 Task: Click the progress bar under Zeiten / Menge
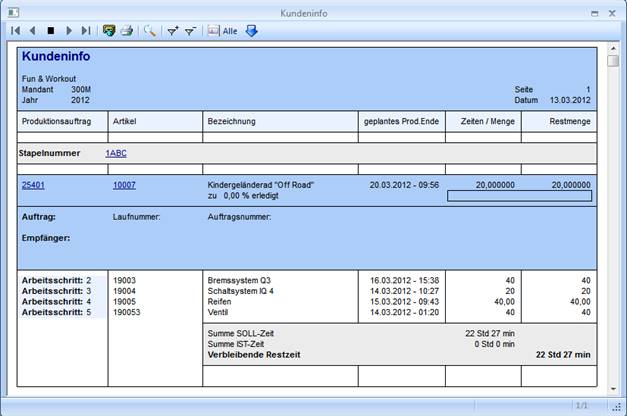tap(518, 196)
